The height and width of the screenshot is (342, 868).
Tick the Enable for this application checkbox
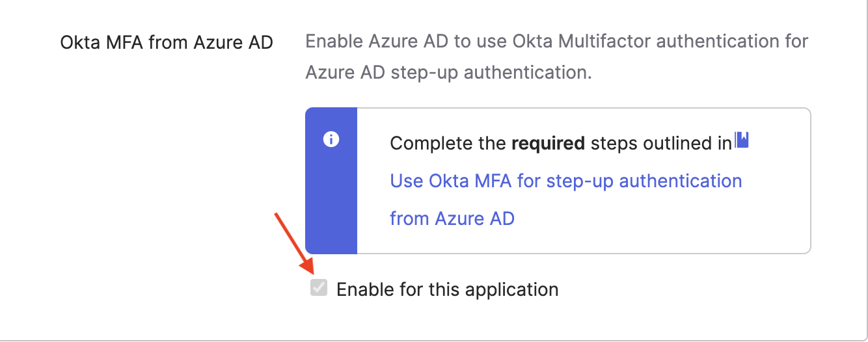319,287
